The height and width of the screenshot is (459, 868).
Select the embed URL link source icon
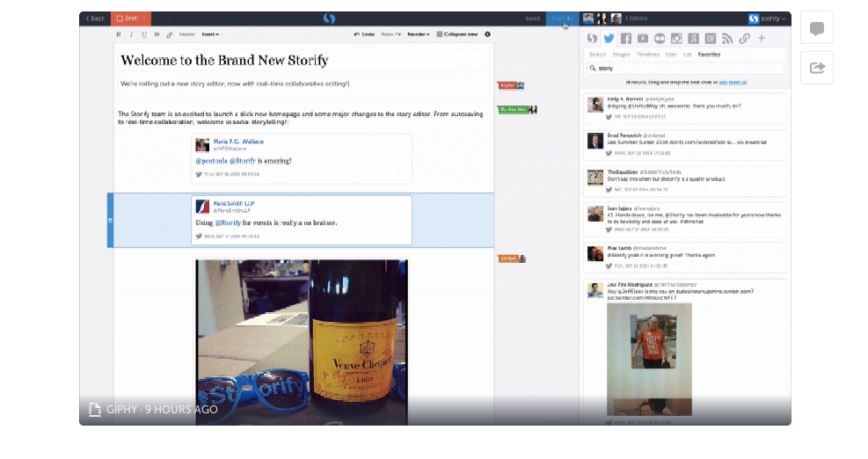click(x=745, y=38)
